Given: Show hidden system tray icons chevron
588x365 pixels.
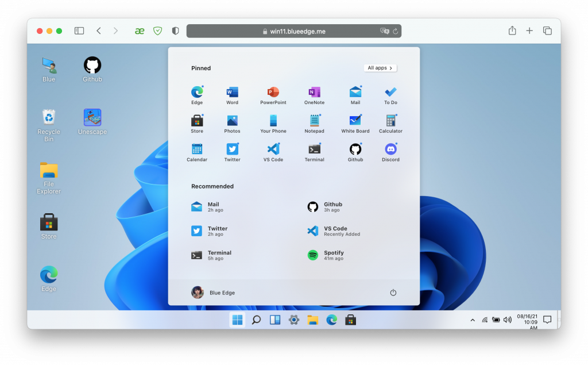Looking at the screenshot, I should [x=473, y=320].
